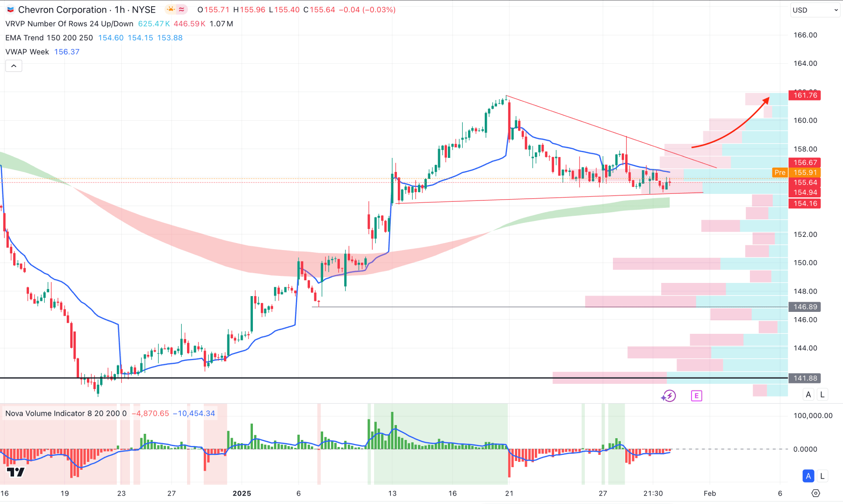Image resolution: width=843 pixels, height=504 pixels.
Task: Click the 141.88 horizontal line price label
Action: [805, 378]
